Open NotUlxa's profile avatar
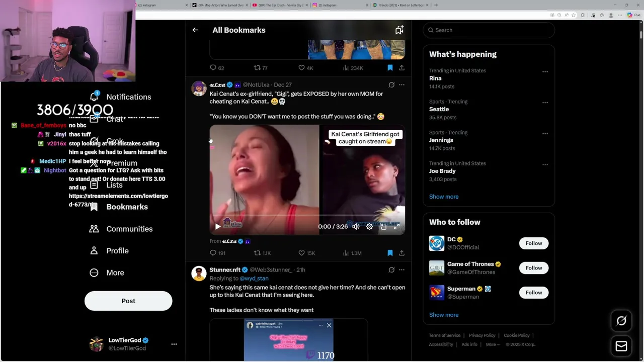Image resolution: width=644 pixels, height=362 pixels. tap(199, 88)
